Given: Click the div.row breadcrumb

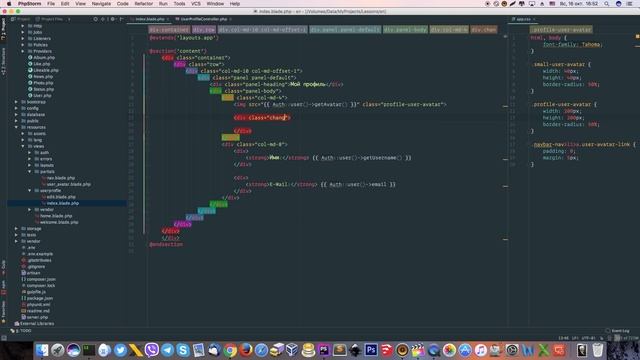Looking at the screenshot, I should [204, 29].
